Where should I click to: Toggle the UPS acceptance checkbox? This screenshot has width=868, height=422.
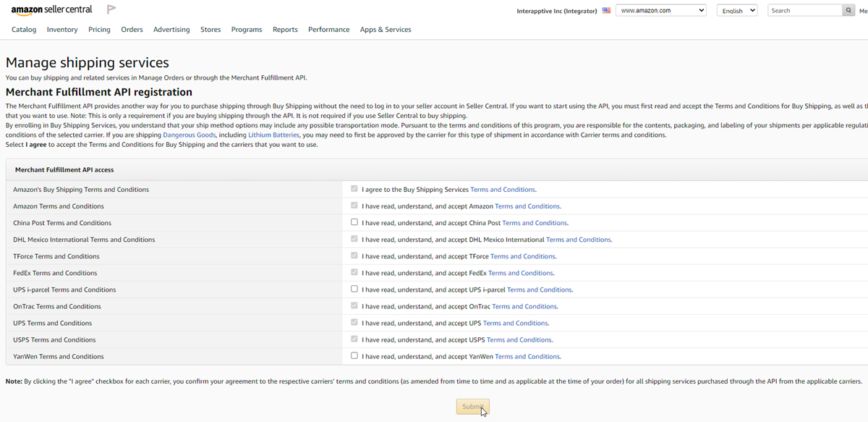(x=354, y=322)
